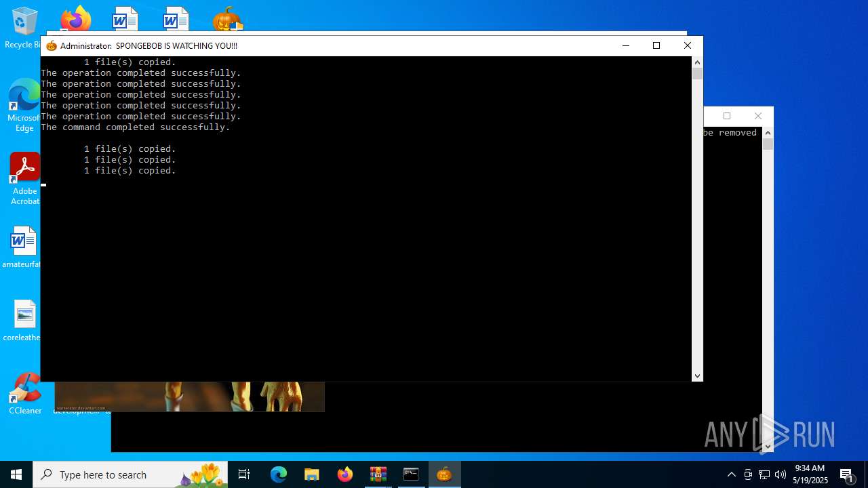Open the Recycle Bin desktop icon
The image size is (868, 488).
coord(24,27)
